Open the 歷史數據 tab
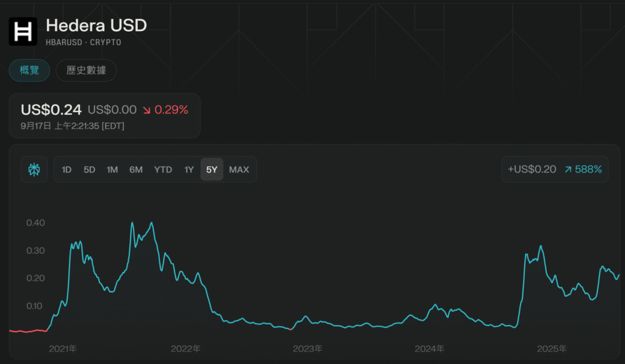This screenshot has width=625, height=364. click(x=86, y=70)
